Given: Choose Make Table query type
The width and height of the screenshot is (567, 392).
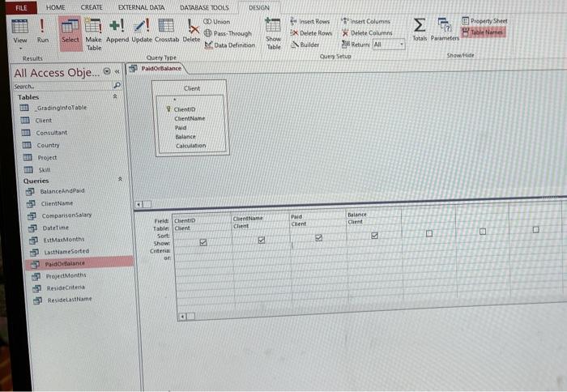Looking at the screenshot, I should [93, 34].
